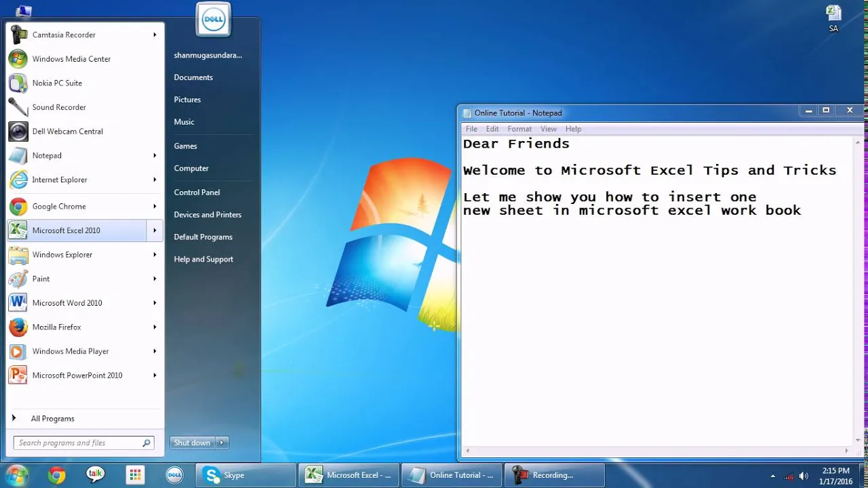Launch Windows Media Center icon

(18, 59)
